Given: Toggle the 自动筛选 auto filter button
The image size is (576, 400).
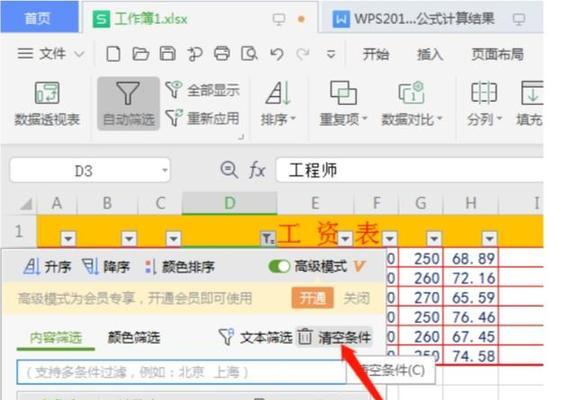Looking at the screenshot, I should click(128, 103).
